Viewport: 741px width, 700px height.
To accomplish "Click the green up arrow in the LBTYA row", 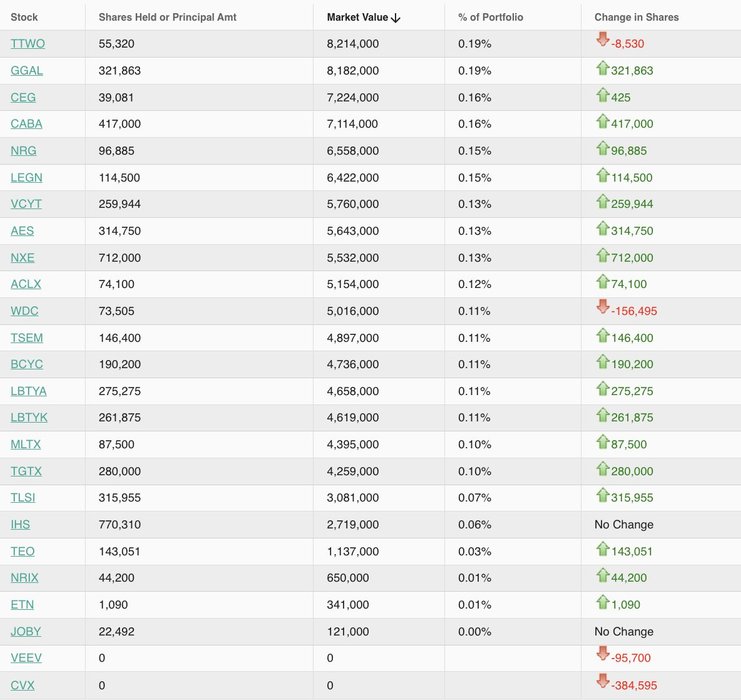I will 603,389.
